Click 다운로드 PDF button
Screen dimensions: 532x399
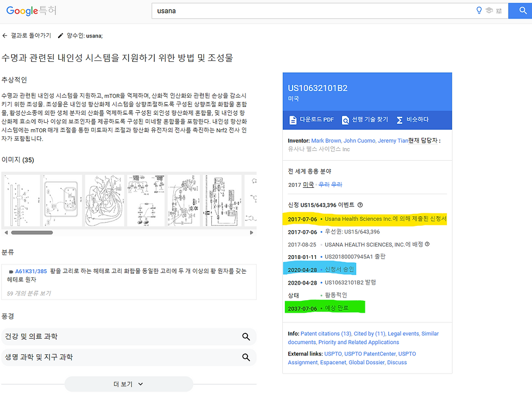pos(312,120)
